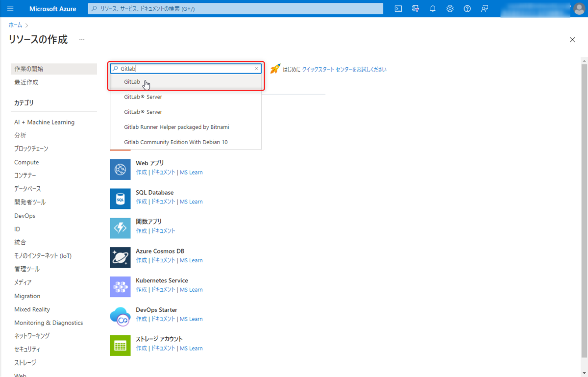Viewport: 588px width, 377px height.
Task: Open account avatar in top right
Action: 579,9
